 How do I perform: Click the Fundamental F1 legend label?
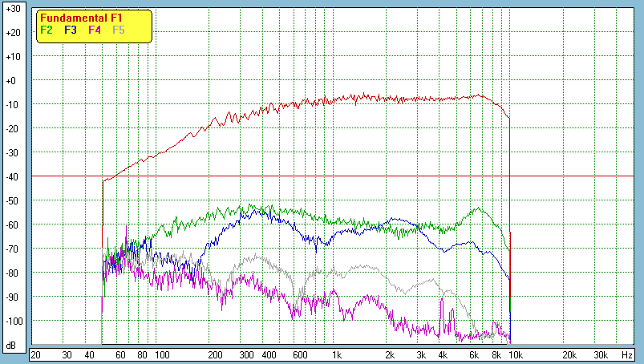(80, 18)
